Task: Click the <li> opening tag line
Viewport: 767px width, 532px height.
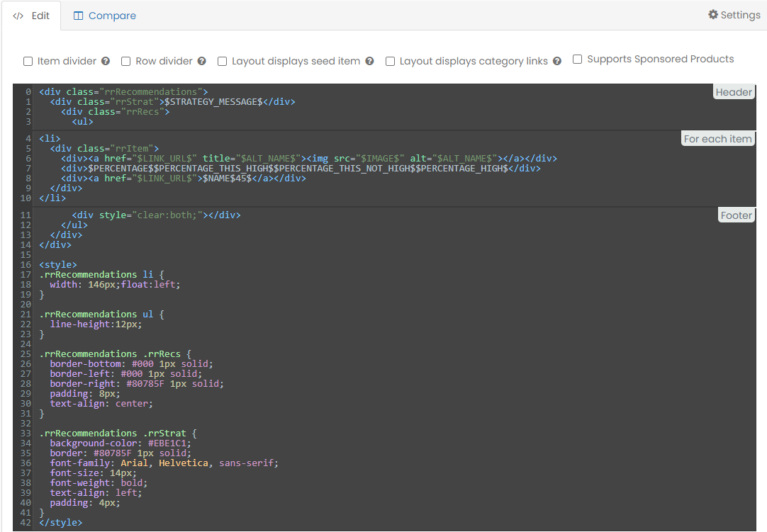Action: pyautogui.click(x=50, y=138)
